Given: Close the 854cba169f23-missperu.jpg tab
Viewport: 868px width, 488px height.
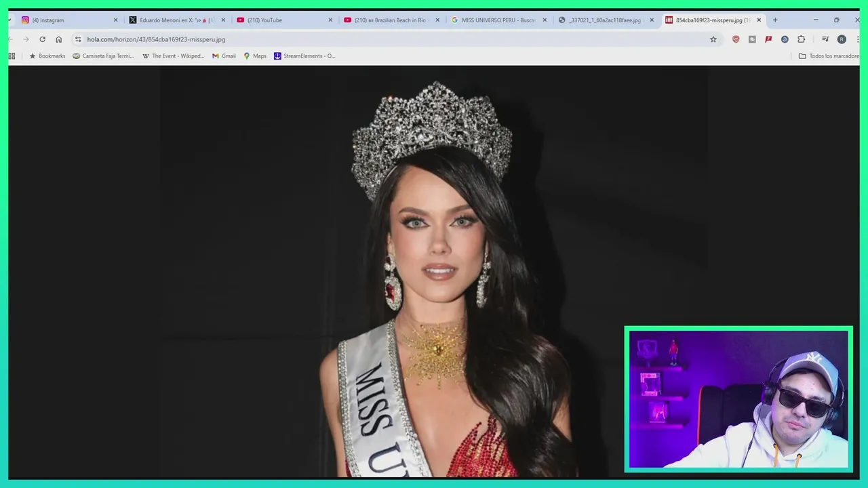Looking at the screenshot, I should 759,20.
